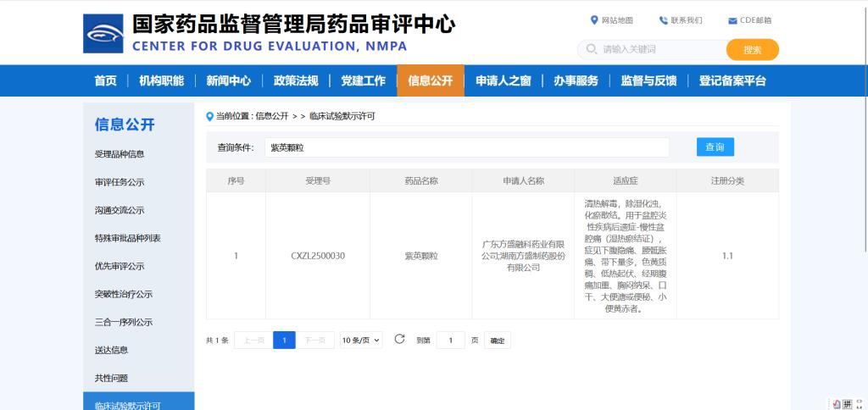
Task: Open the 信息公开 navigation tab
Action: (x=430, y=80)
